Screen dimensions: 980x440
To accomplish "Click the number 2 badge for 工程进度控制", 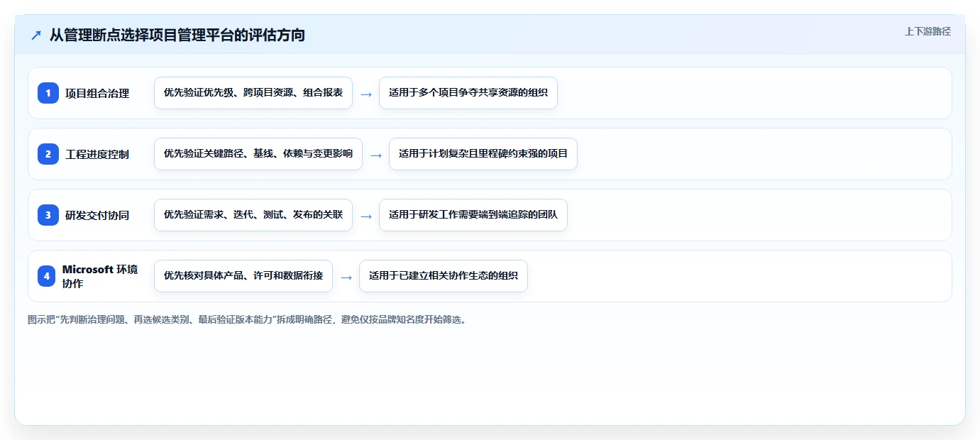I will 48,154.
